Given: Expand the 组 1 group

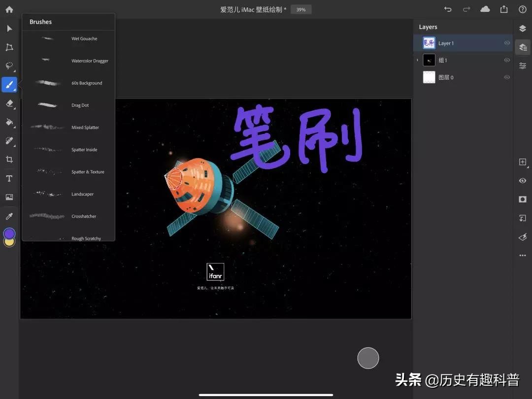Looking at the screenshot, I should (x=417, y=60).
